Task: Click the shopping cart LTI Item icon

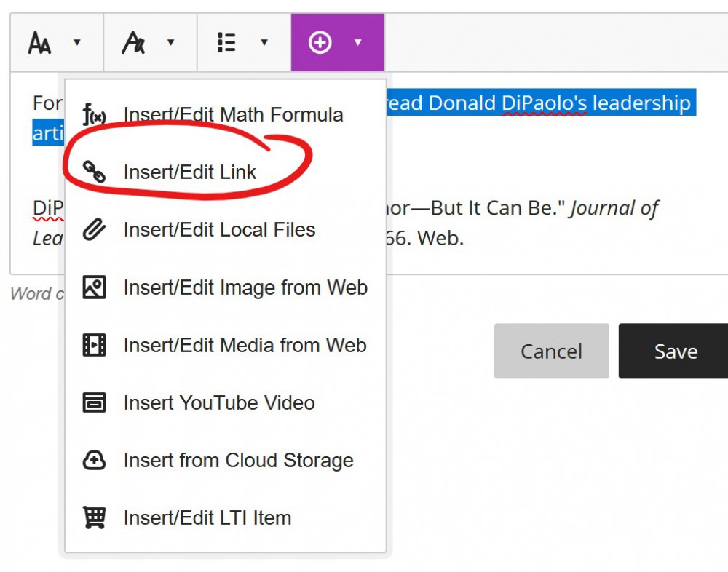Action: point(94,518)
